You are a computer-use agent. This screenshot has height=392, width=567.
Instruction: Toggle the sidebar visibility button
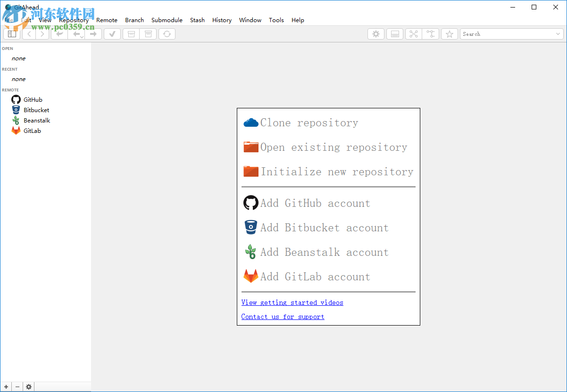(12, 34)
